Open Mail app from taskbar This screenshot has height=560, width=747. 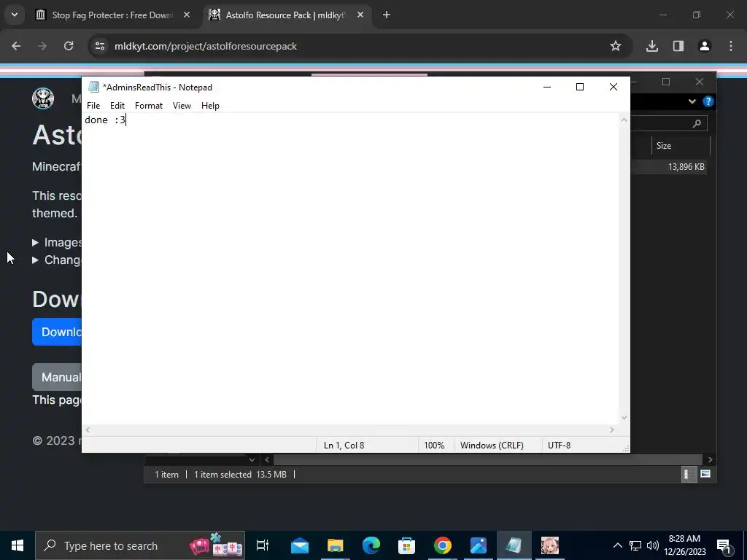coord(300,545)
